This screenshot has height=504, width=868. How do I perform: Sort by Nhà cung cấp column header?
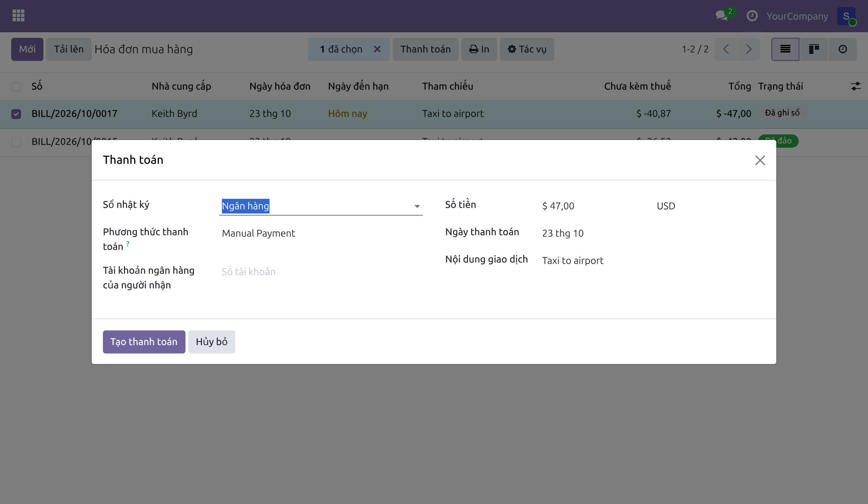click(x=181, y=86)
